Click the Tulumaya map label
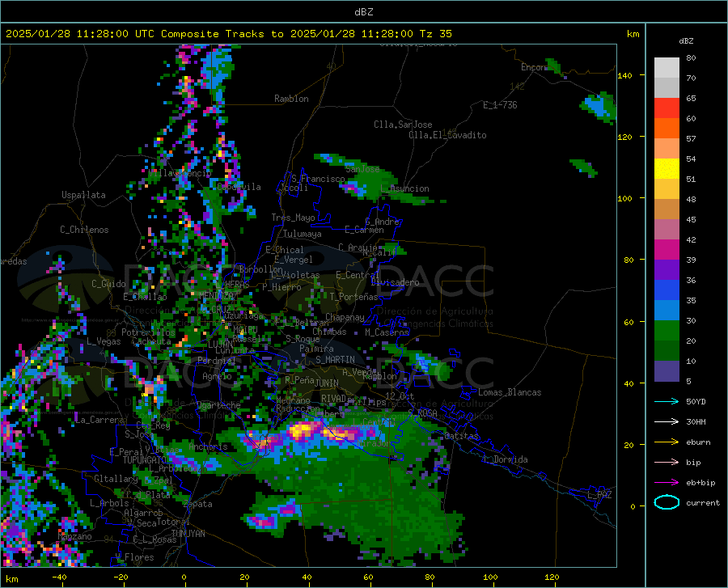The width and height of the screenshot is (728, 588). (x=303, y=234)
